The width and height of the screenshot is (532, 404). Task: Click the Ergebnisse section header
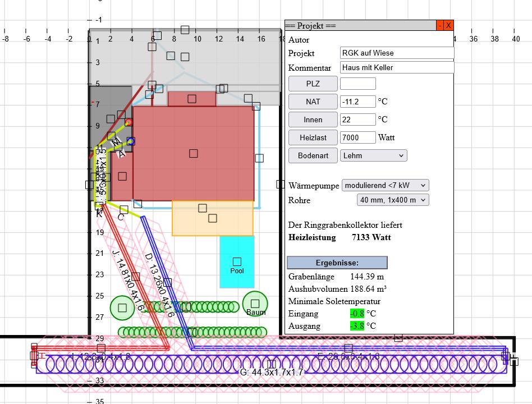point(337,263)
